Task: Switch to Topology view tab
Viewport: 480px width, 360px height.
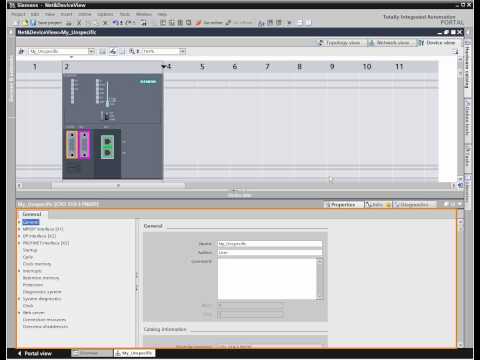Action: tap(340, 43)
